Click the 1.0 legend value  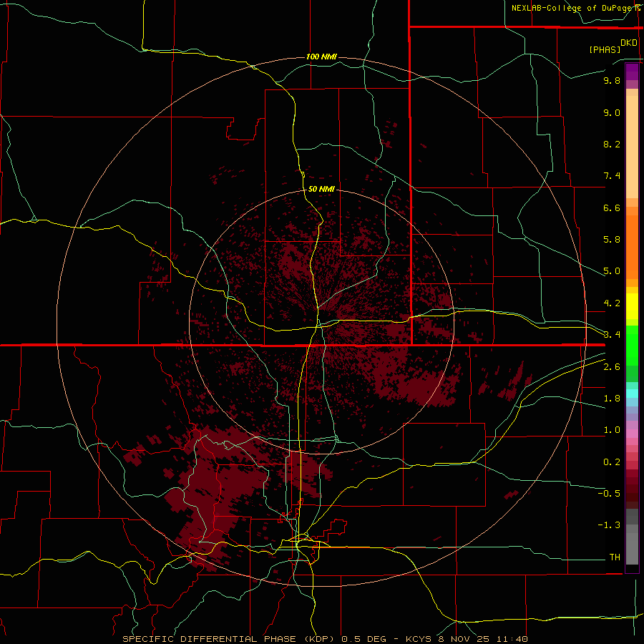pyautogui.click(x=612, y=430)
